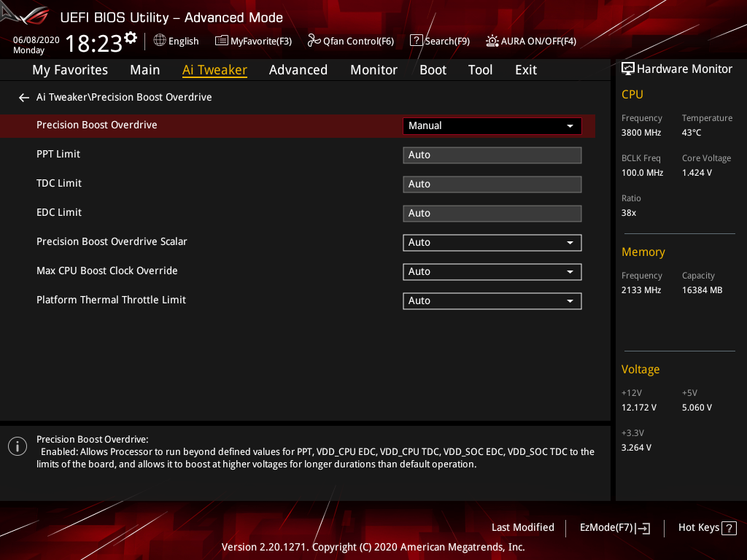Select the Precision Boost Overdrive row label
Image resolution: width=747 pixels, height=560 pixels.
click(x=97, y=125)
